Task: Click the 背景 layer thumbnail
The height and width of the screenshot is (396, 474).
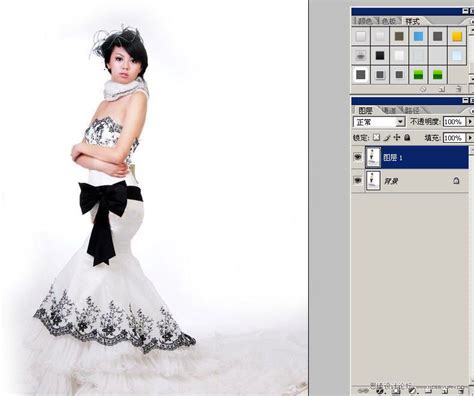Action: pyautogui.click(x=373, y=181)
